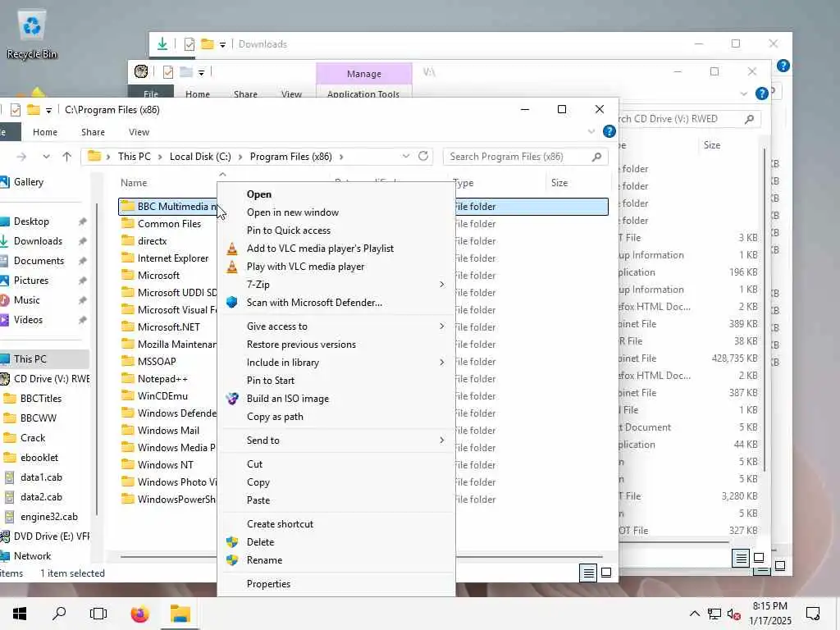Image resolution: width=840 pixels, height=630 pixels.
Task: Click the download arrow icon in Downloads titlebar
Action: pyautogui.click(x=162, y=44)
